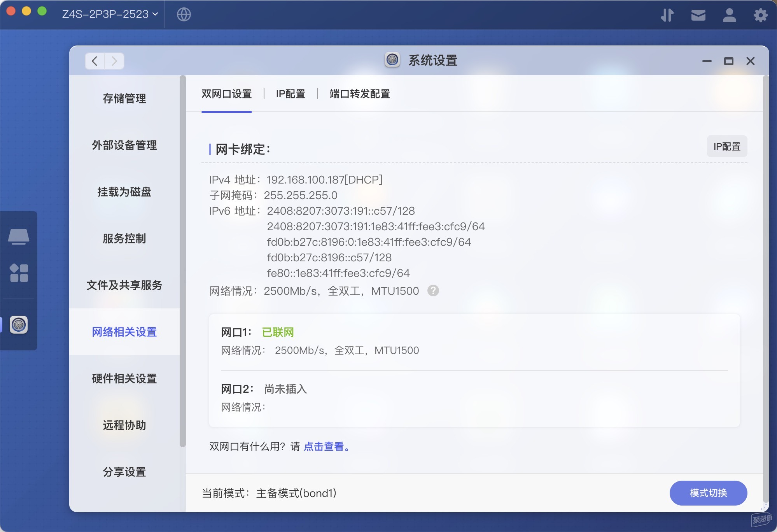Click the IP配置 button beside 网卡绑定
This screenshot has width=777, height=532.
coord(727,146)
